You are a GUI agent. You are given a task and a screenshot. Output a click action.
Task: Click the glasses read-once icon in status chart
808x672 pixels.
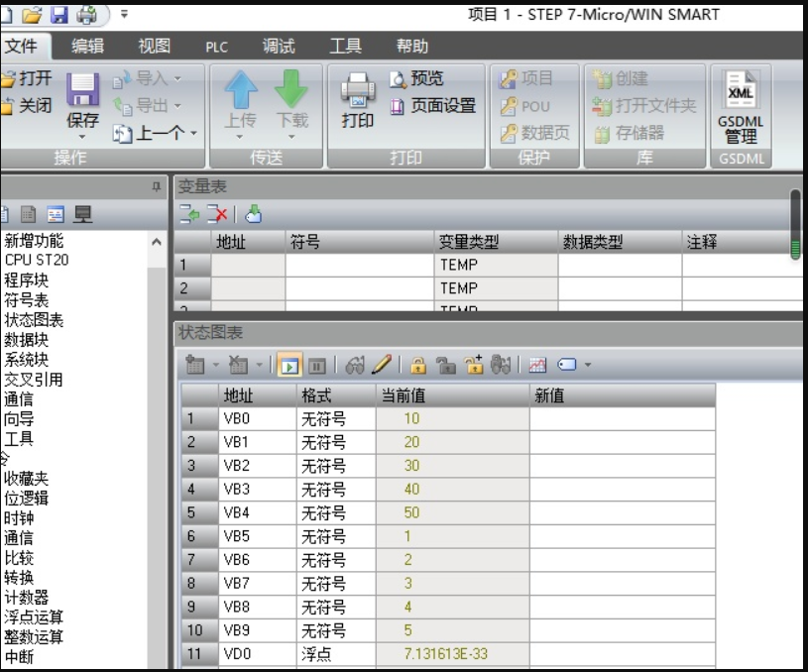click(356, 365)
